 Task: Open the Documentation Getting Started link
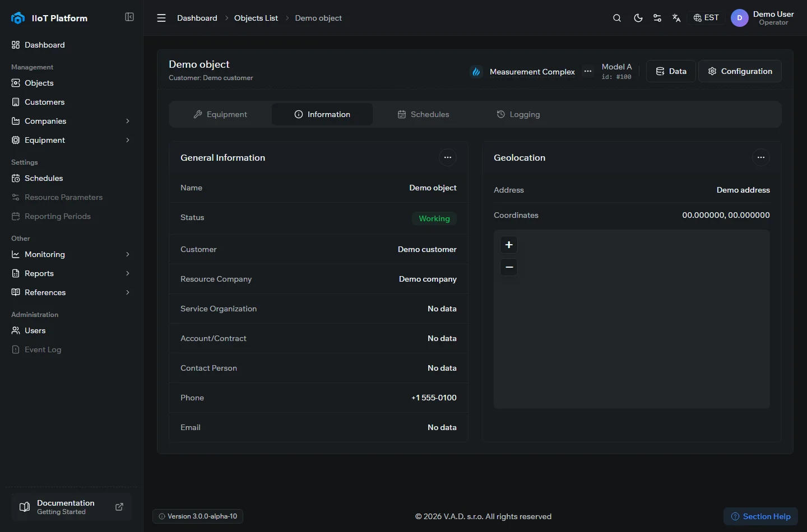point(71,507)
